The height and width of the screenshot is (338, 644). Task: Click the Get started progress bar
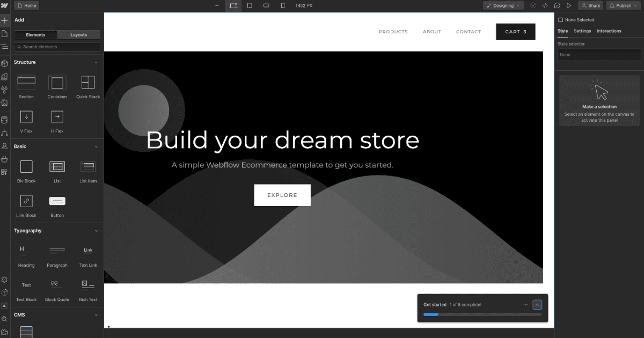click(x=482, y=314)
